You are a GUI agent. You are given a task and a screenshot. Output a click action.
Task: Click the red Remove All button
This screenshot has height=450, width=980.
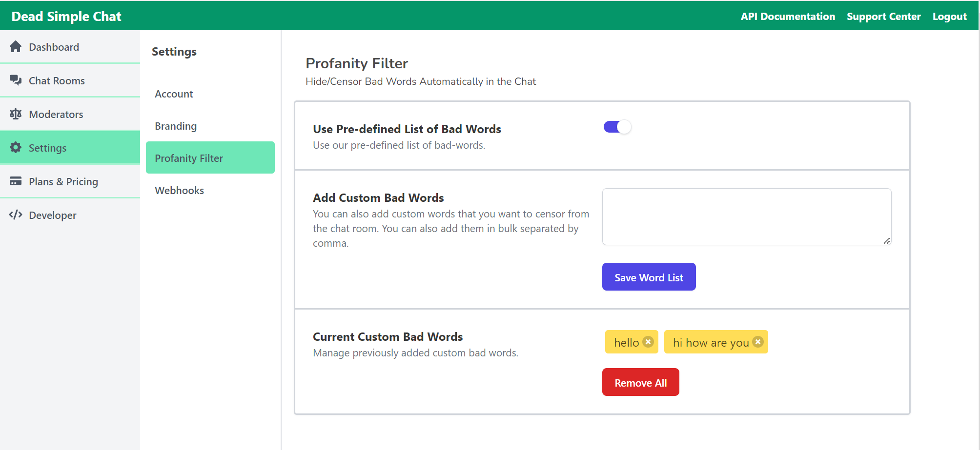[x=640, y=383]
